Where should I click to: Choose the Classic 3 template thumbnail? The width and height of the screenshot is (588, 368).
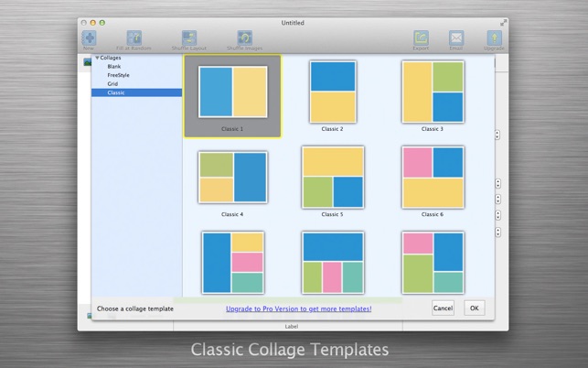point(433,92)
